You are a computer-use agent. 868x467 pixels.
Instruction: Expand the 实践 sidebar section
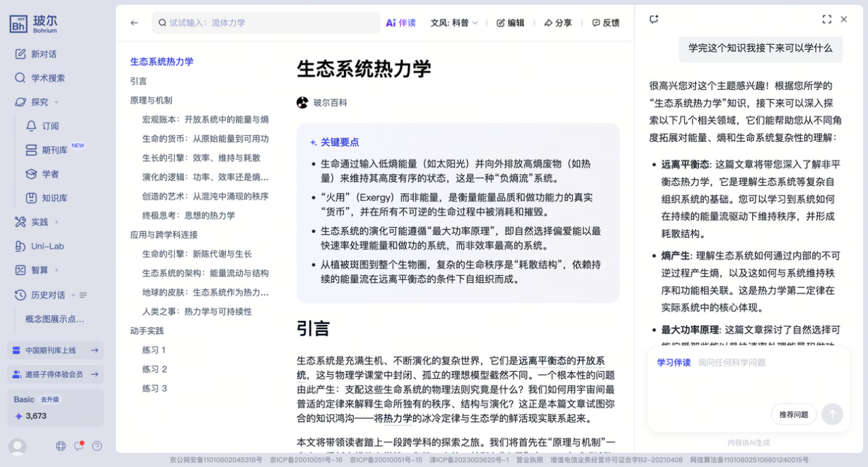click(x=56, y=222)
